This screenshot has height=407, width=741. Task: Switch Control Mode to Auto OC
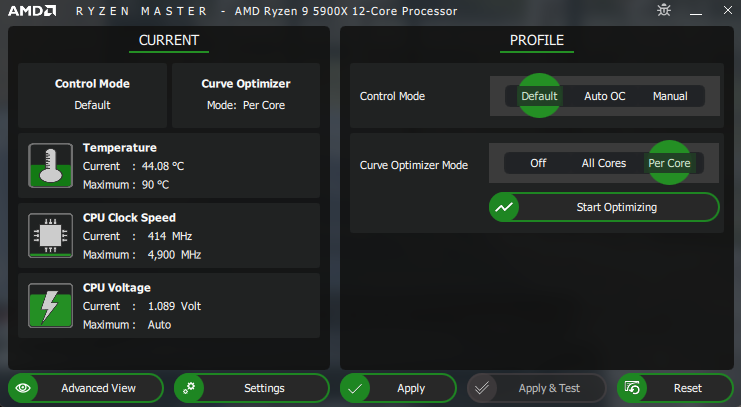(x=604, y=96)
